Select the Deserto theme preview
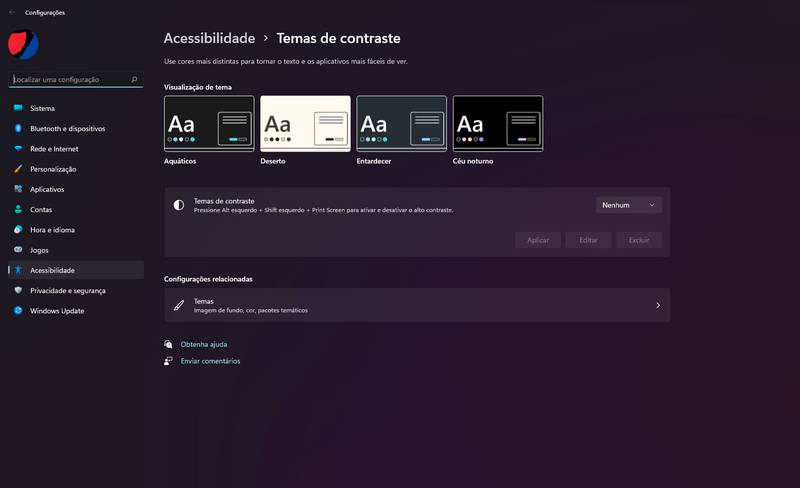Screen dimensions: 800x488 pyautogui.click(x=305, y=124)
